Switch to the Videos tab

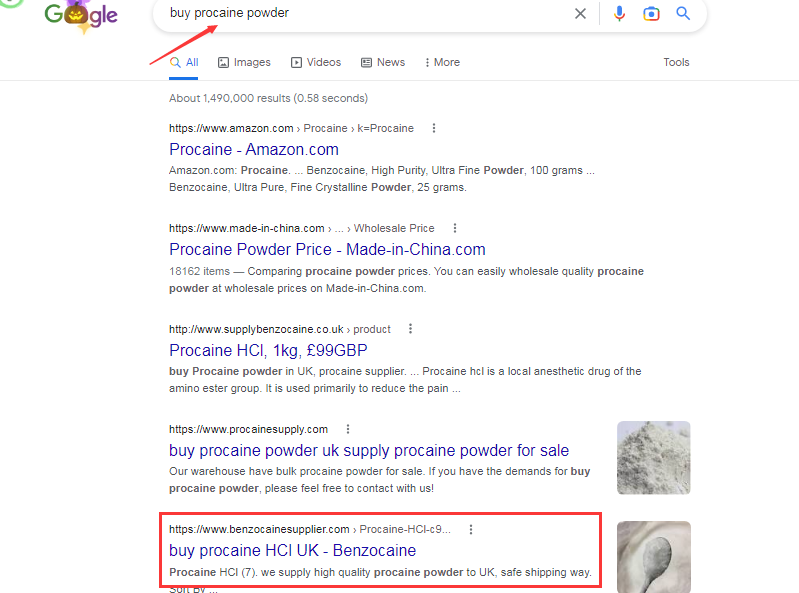click(x=316, y=62)
